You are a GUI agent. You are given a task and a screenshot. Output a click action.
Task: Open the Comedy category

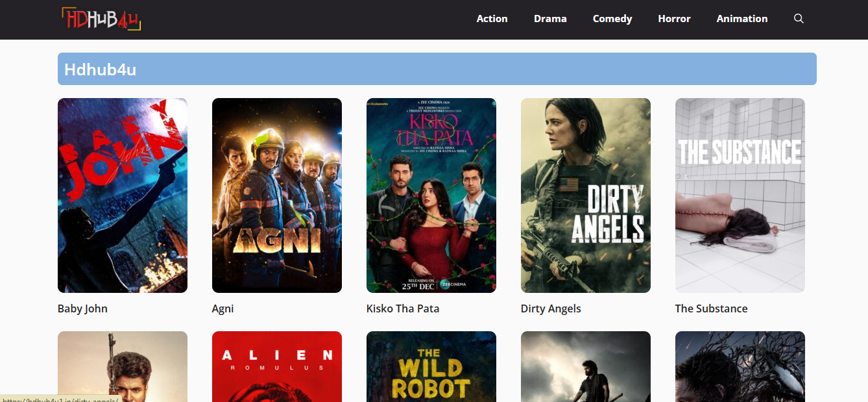point(612,19)
